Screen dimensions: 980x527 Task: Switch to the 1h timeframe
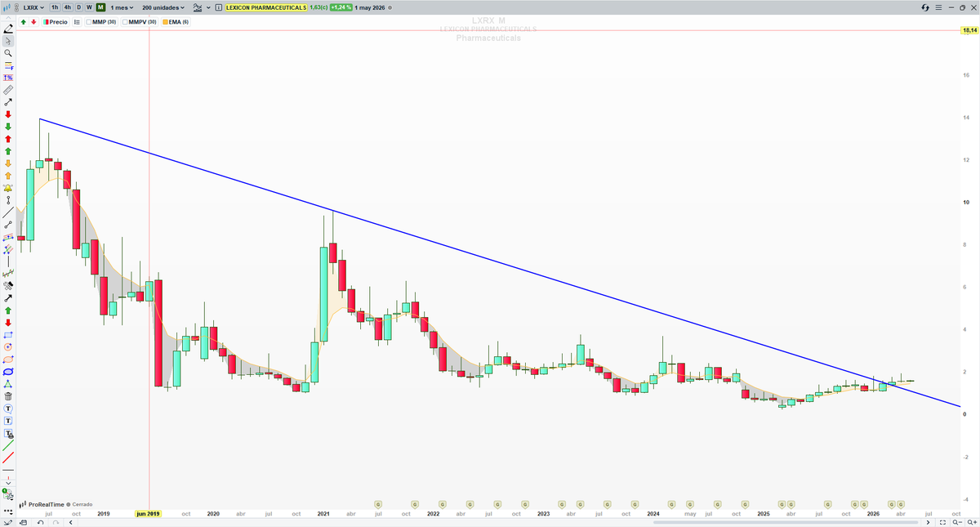55,7
